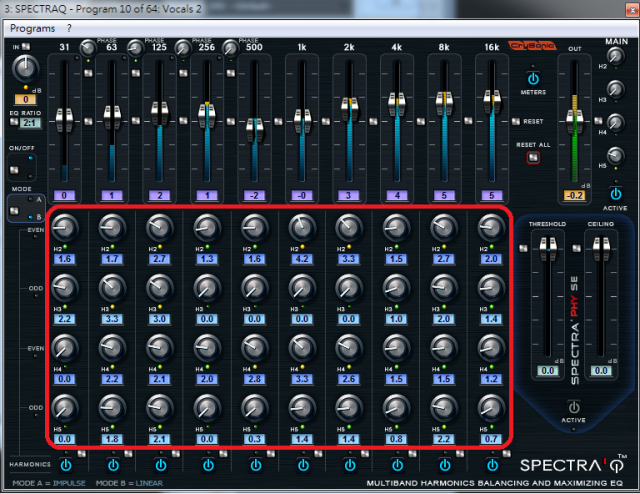Toggle harmonics power for the 16k band

492,465
